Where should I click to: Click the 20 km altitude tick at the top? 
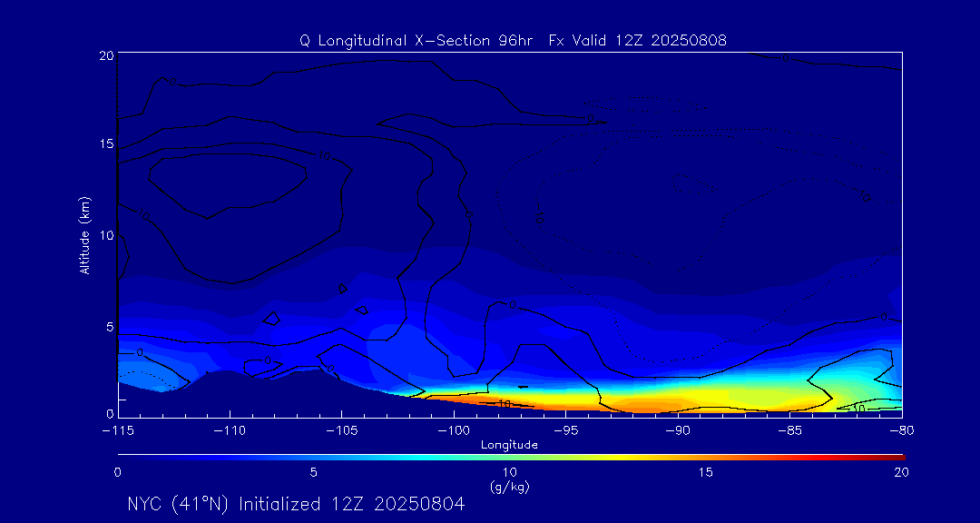click(104, 55)
